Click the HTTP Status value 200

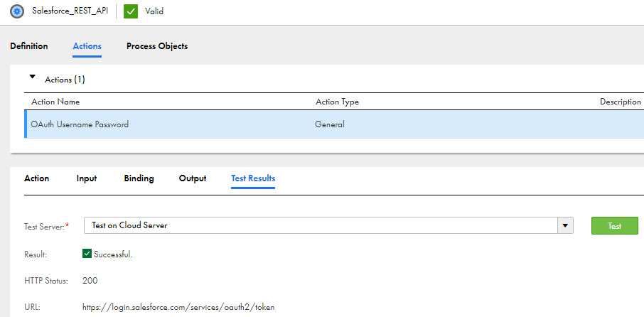coord(90,281)
